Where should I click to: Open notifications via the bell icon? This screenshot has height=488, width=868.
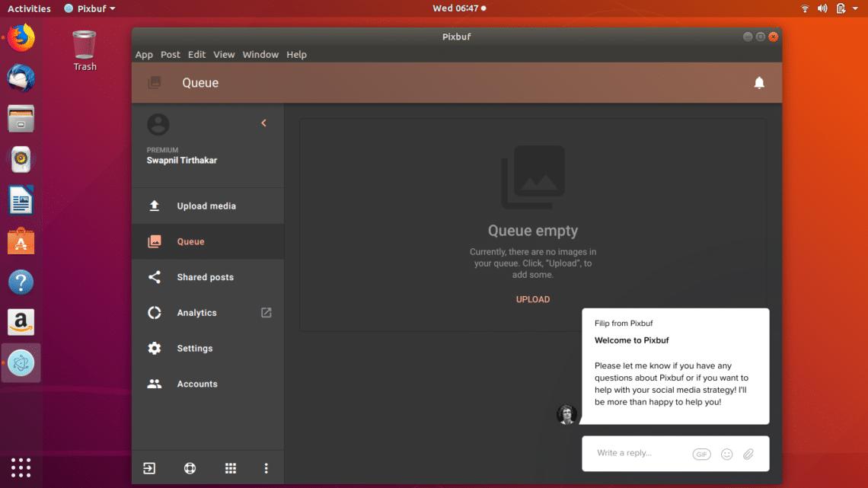point(759,82)
